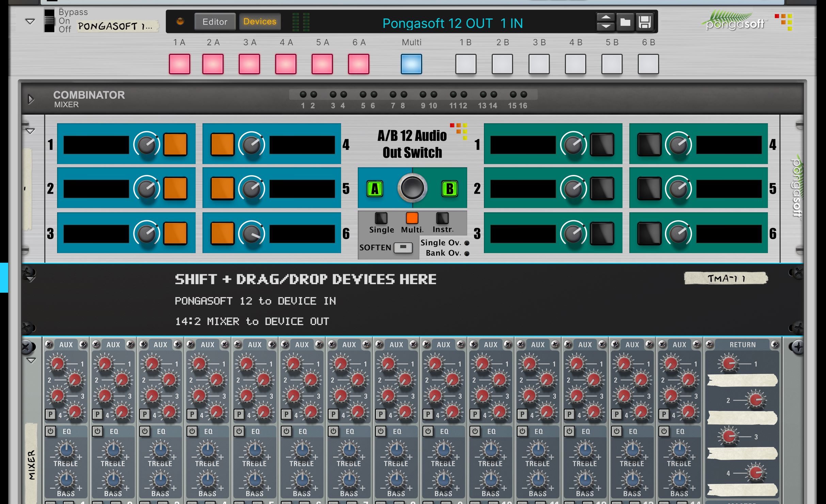This screenshot has height=504, width=826.
Task: Click orange output 6 button in bank A
Action: point(222,233)
